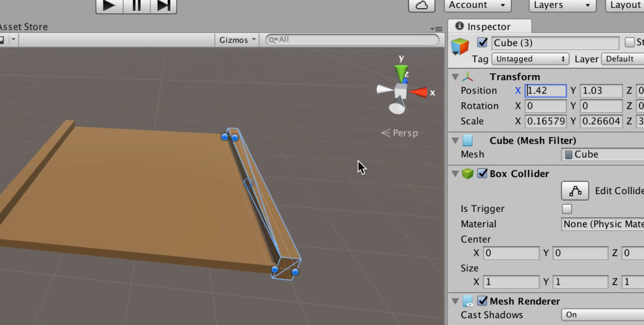This screenshot has height=325, width=644.
Task: Collapse the Transform component foldout
Action: 455,77
